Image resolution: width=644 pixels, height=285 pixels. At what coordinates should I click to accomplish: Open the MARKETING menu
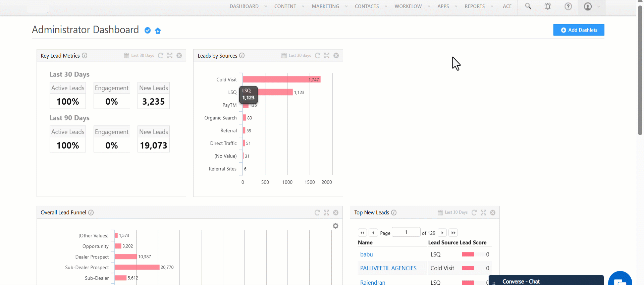point(325,6)
